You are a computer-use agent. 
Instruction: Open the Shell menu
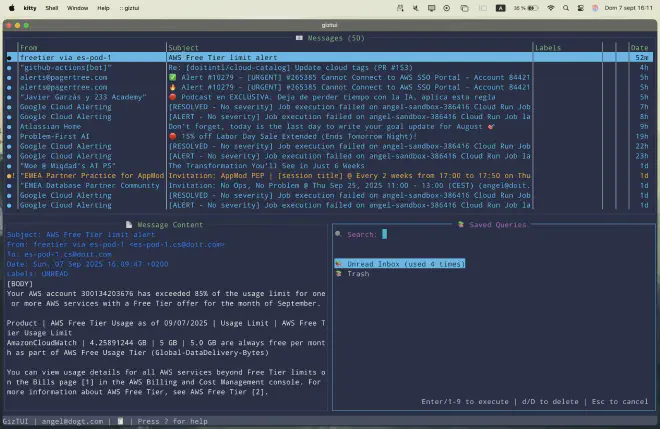52,8
